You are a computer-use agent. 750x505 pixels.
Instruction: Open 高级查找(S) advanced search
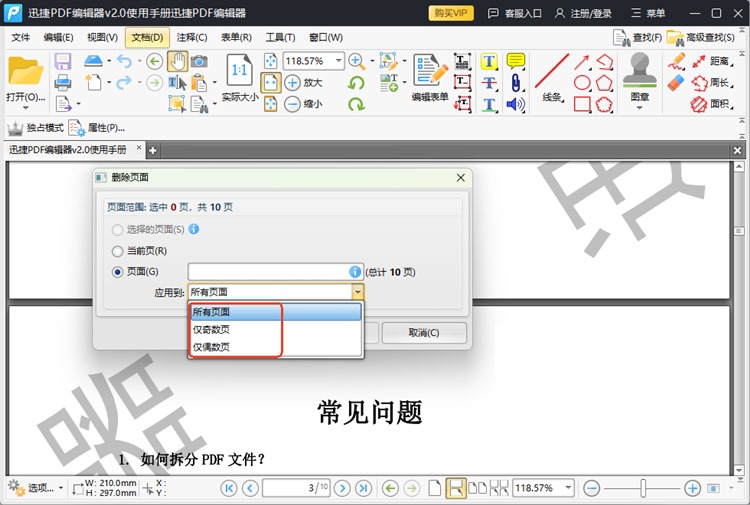(701, 37)
